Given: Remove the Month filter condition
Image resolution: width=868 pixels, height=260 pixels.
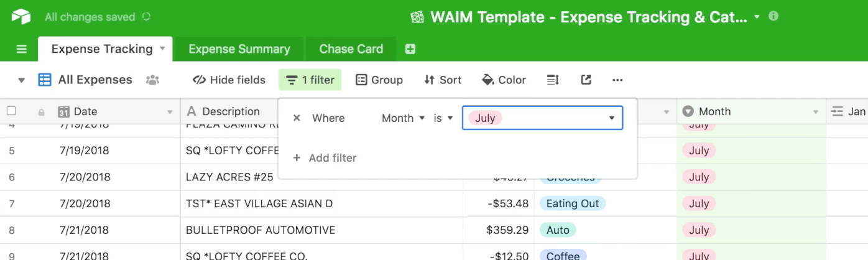Looking at the screenshot, I should coord(297,118).
